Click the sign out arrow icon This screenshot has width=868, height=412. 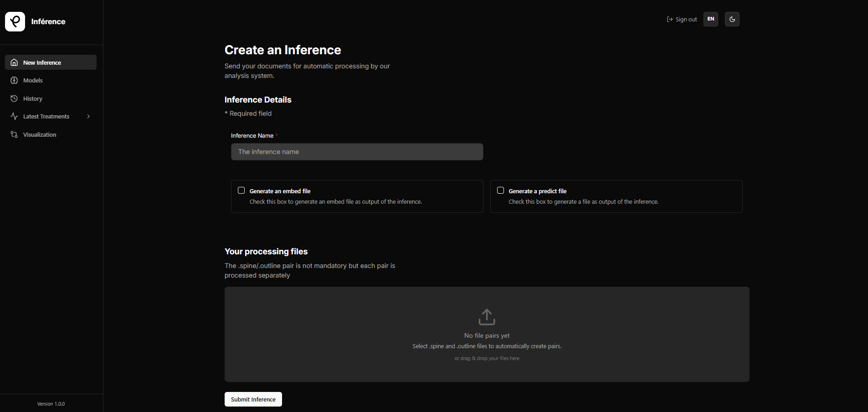point(669,19)
